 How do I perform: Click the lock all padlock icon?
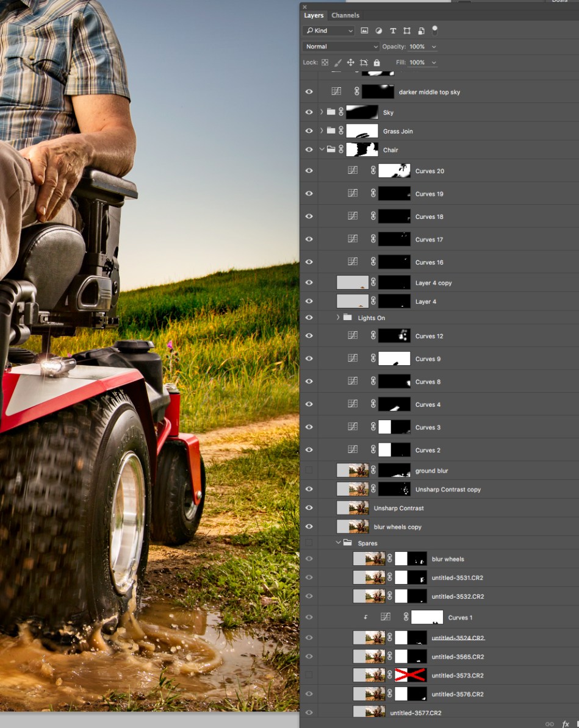click(x=376, y=63)
